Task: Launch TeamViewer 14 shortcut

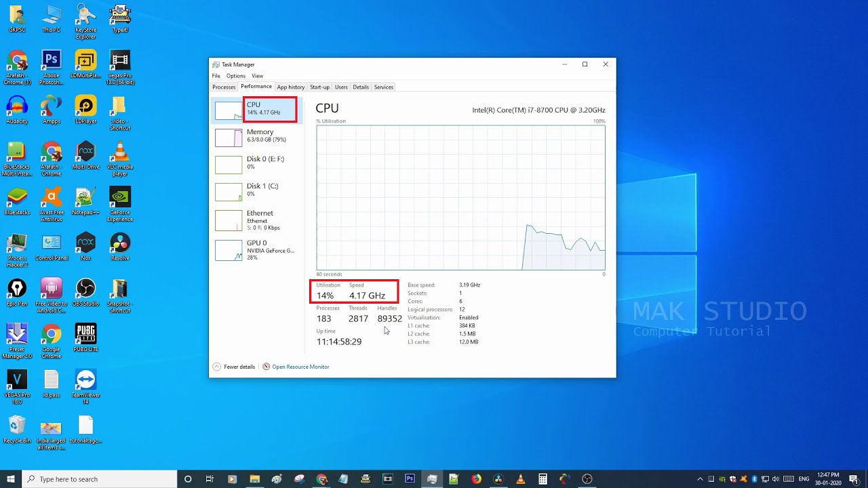Action: (x=85, y=388)
